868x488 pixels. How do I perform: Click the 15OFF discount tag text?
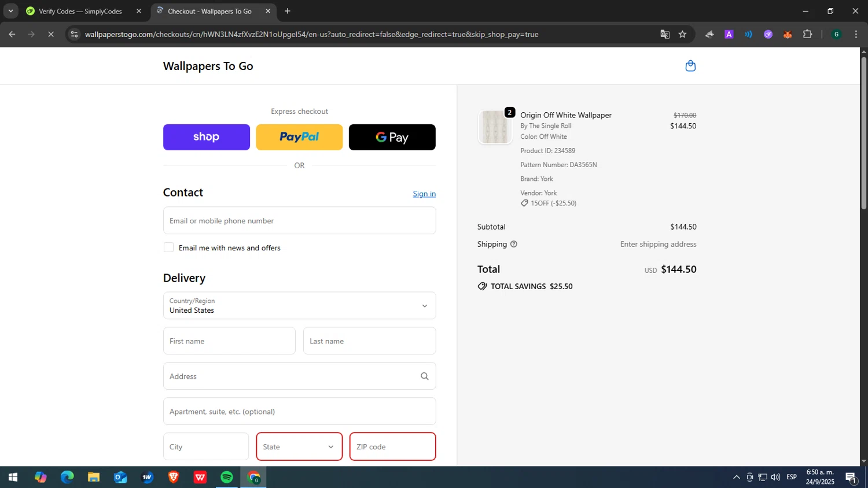553,203
